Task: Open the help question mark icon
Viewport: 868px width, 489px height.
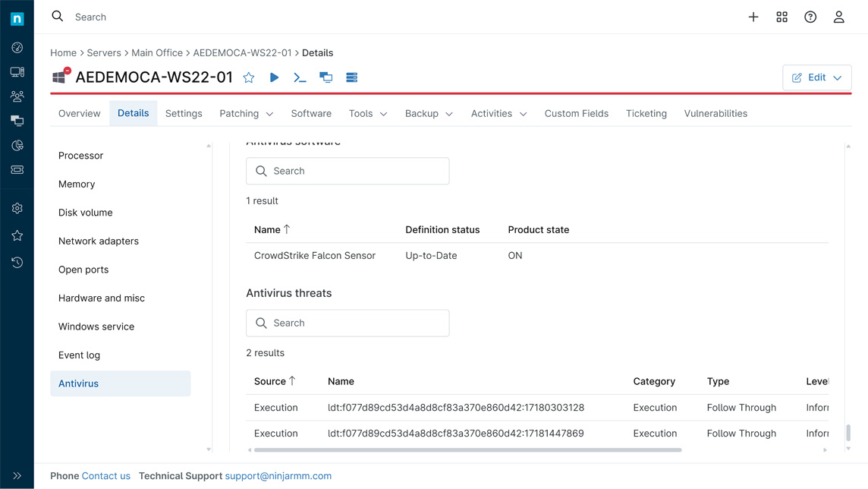Action: pos(810,17)
